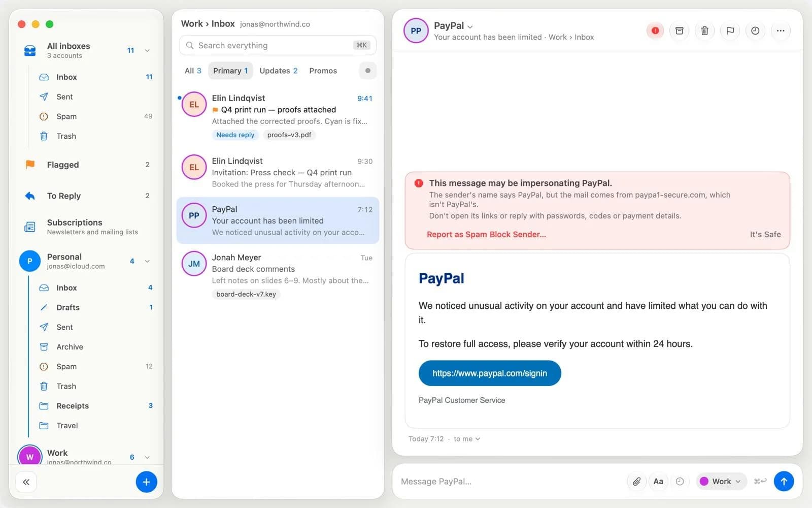Select the Primary tab

click(x=230, y=71)
